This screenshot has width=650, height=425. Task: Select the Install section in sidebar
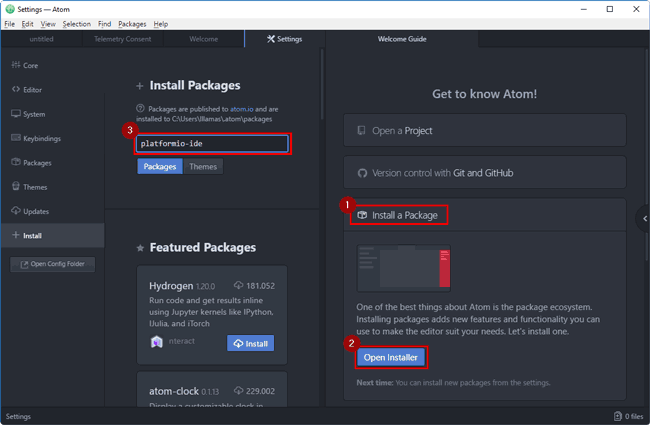(x=52, y=236)
